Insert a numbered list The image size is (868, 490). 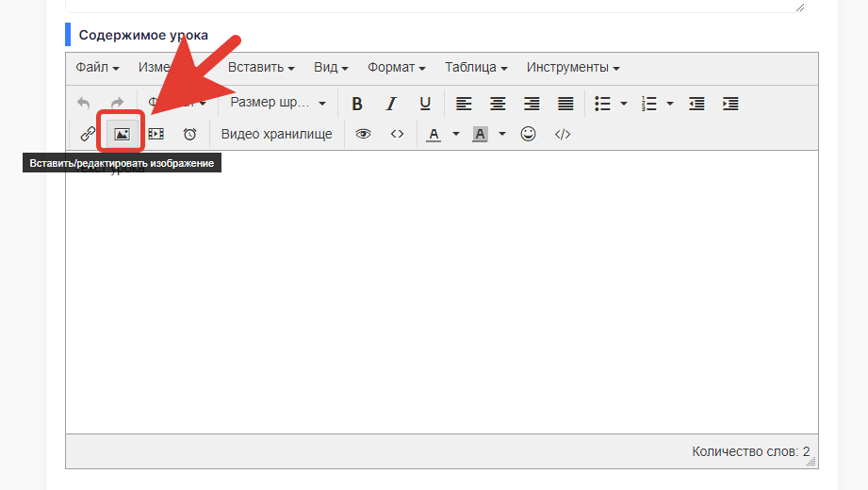point(648,104)
